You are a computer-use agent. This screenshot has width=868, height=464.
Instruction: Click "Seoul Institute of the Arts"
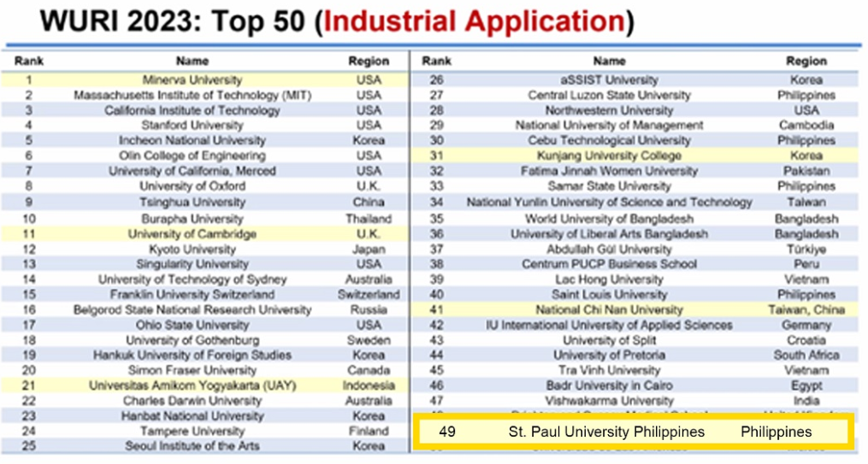pyautogui.click(x=192, y=446)
